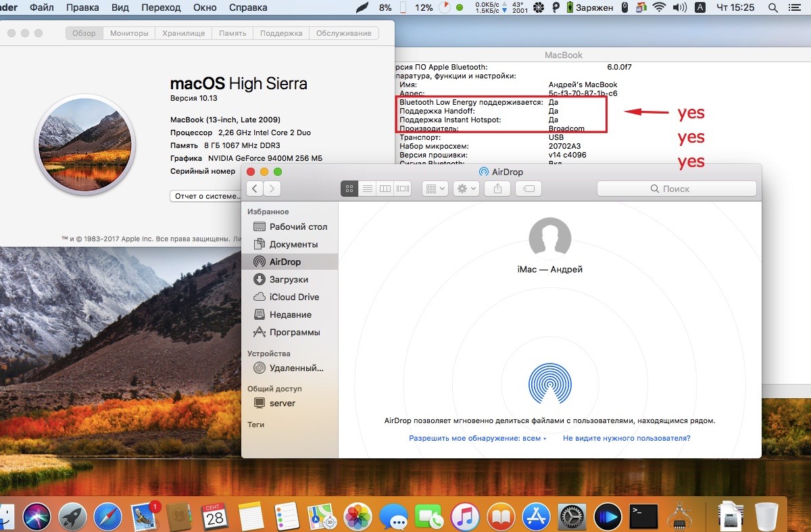811x532 pixels.
Task: Open FaceTime from the Dock
Action: (x=429, y=518)
